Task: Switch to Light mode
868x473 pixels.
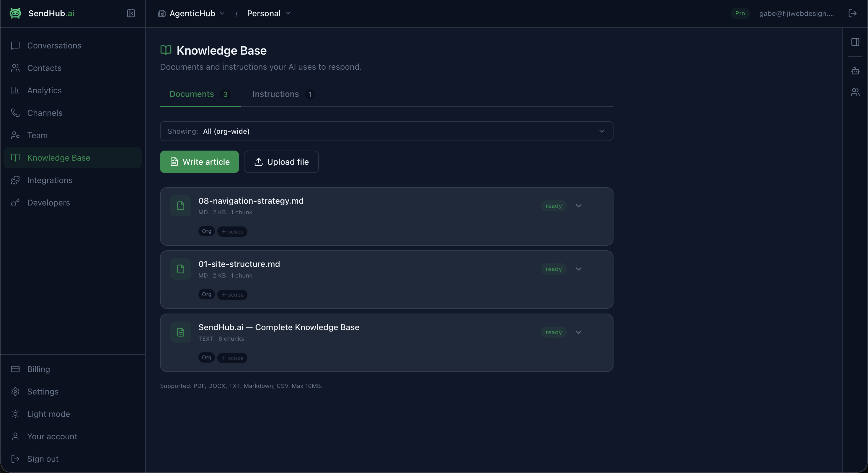Action: [73, 414]
